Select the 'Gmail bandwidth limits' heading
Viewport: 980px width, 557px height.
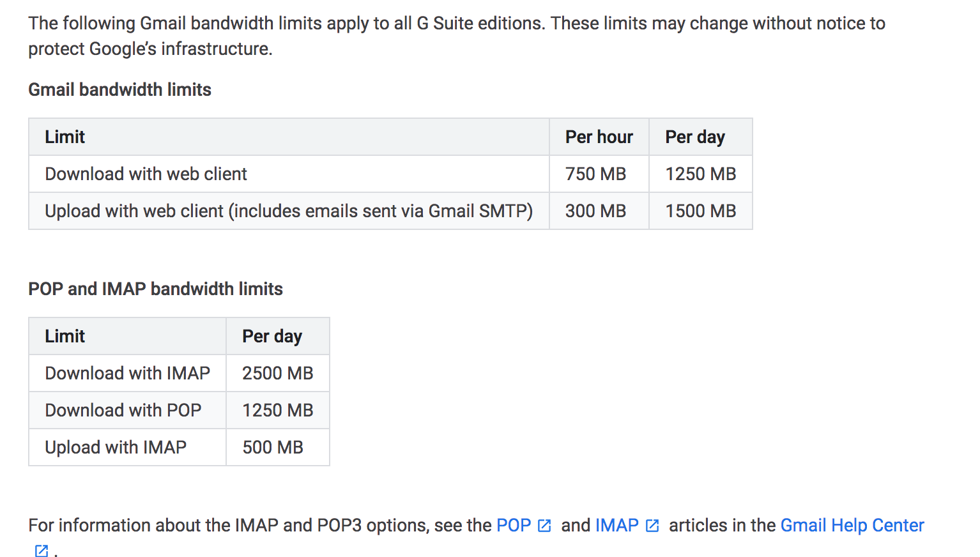tap(119, 89)
